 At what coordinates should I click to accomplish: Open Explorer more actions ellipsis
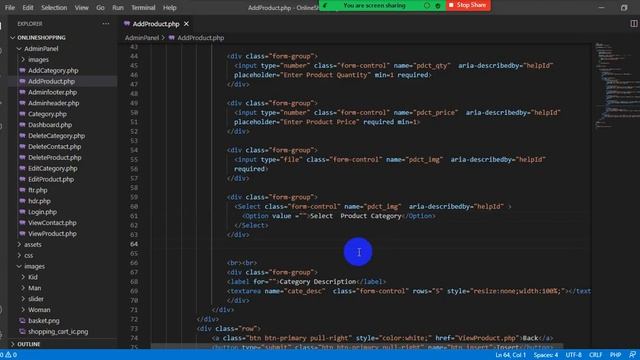click(106, 24)
